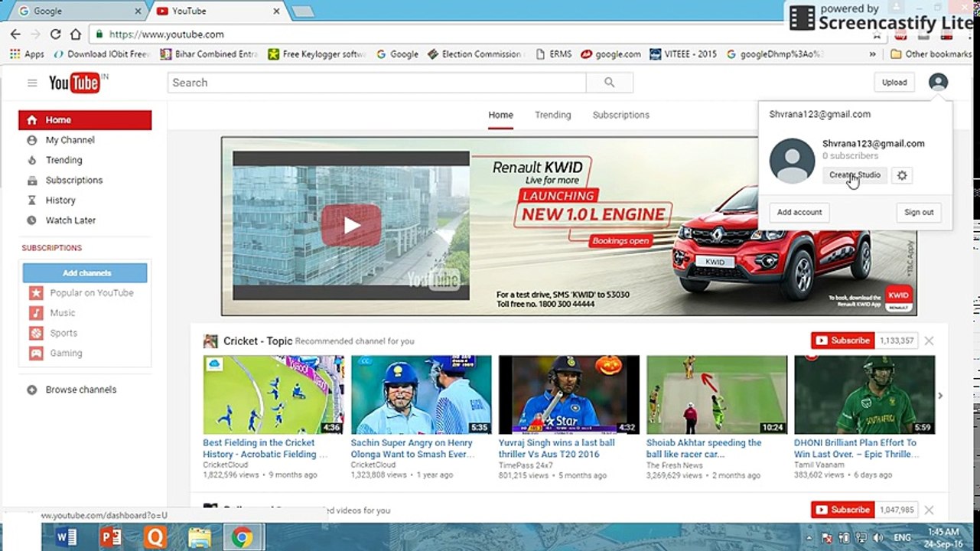Open Other bookmarks folder

pos(931,54)
